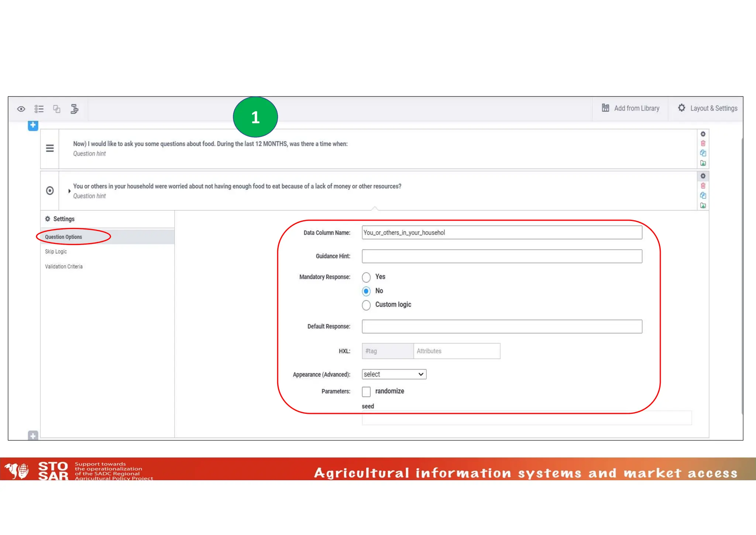Viewport: 756px width, 535px height.
Task: Select the Question Options tab
Action: pyautogui.click(x=63, y=237)
